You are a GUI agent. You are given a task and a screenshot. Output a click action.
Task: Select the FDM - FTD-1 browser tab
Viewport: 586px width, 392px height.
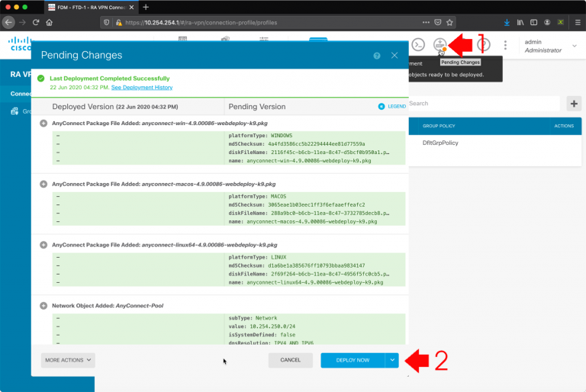point(92,7)
